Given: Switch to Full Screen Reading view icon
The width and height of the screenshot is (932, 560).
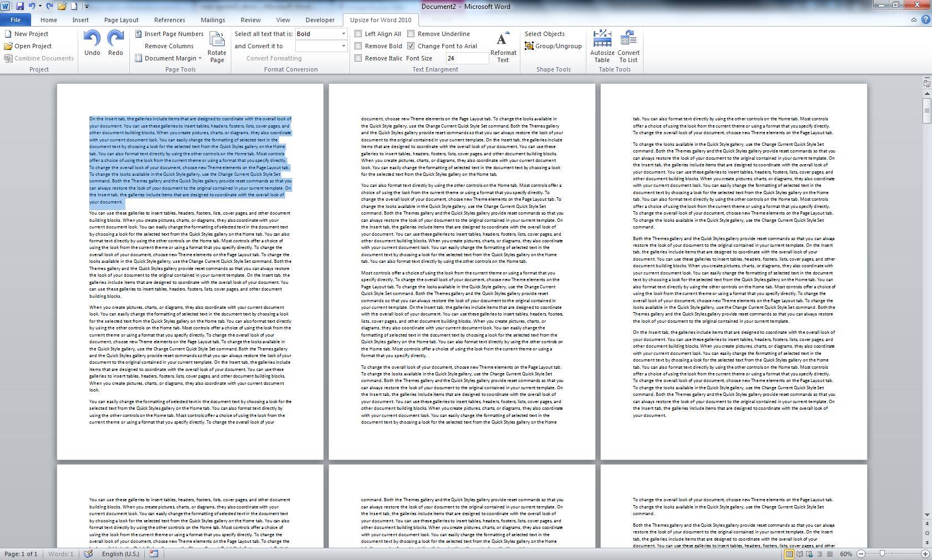Looking at the screenshot, I should [x=799, y=554].
